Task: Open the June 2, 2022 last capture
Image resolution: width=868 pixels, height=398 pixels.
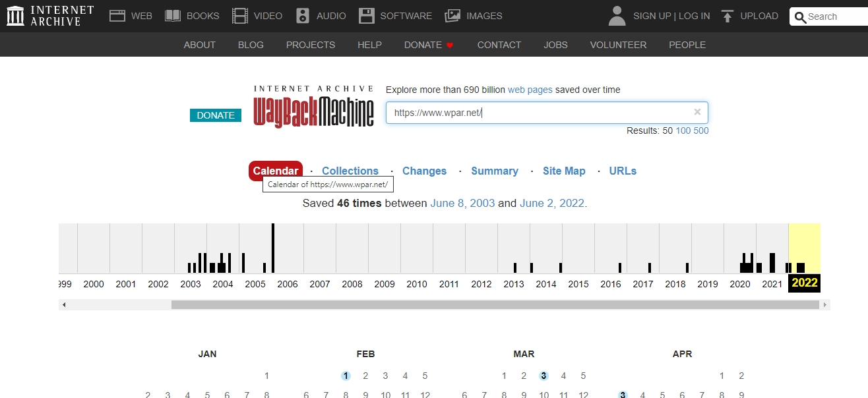Action: pos(552,203)
